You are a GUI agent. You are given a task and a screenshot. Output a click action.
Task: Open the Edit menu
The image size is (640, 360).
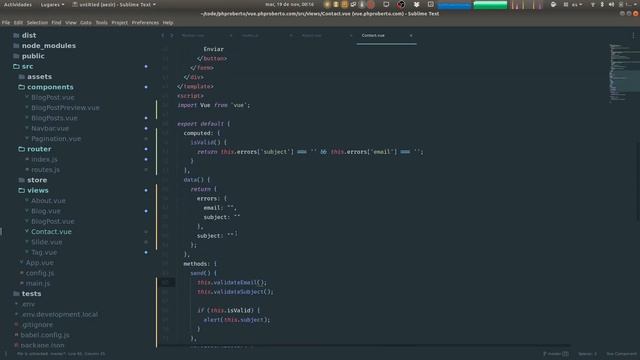(x=18, y=23)
